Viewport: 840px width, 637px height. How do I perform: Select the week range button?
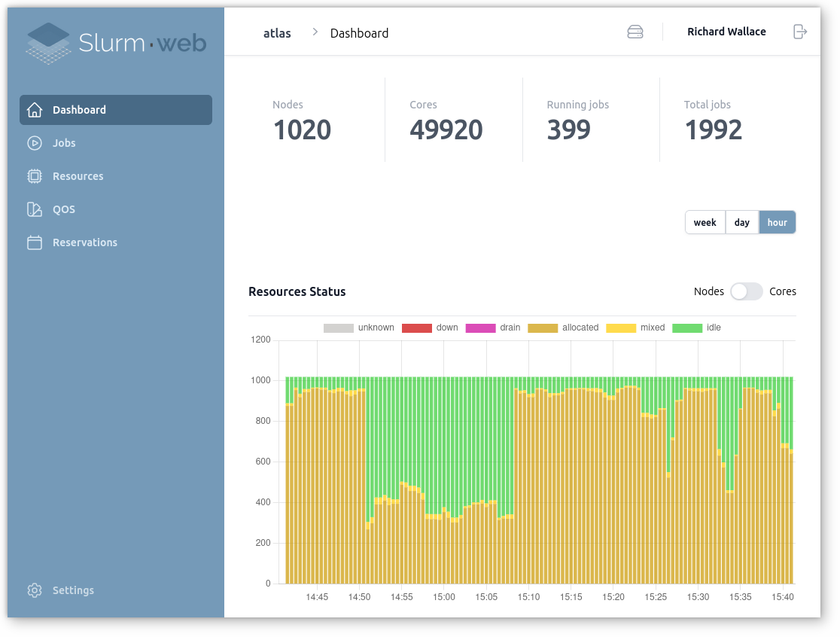705,222
